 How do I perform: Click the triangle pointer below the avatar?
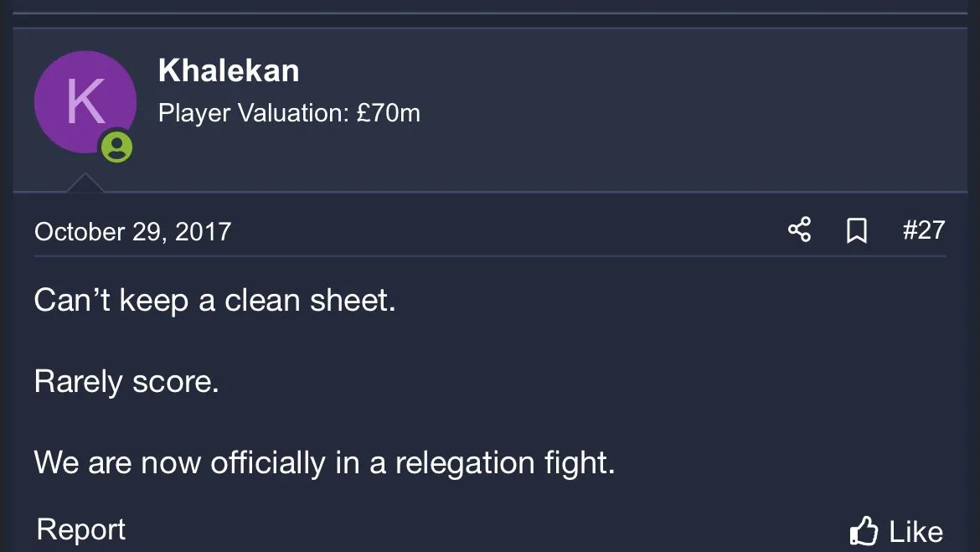84,183
